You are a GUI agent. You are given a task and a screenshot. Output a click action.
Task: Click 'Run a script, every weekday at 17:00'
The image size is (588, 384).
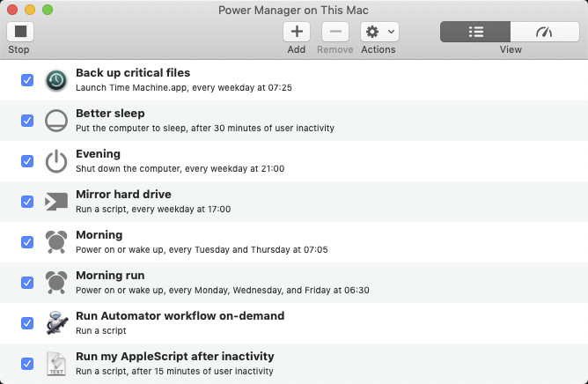[153, 210]
